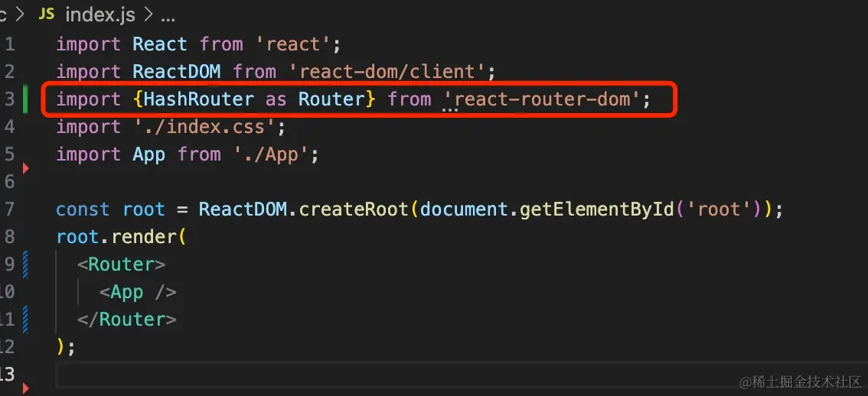This screenshot has height=396, width=868.
Task: Click the 'react' string on line 1
Action: coord(293,44)
